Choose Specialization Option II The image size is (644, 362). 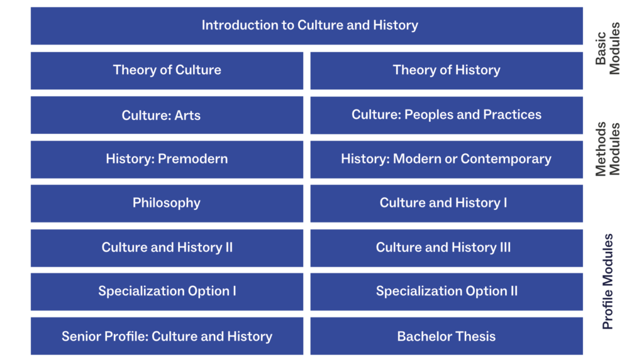447,292
